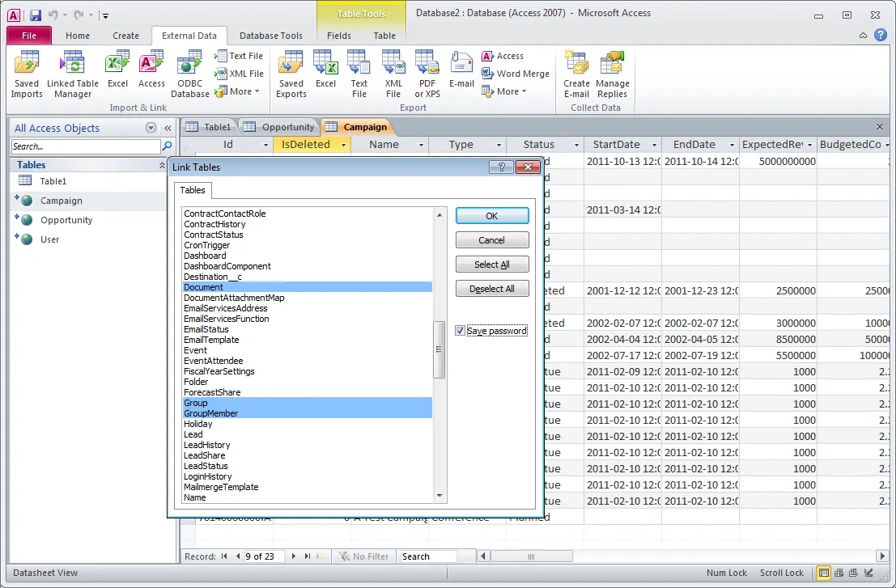Open the IsDeleted column filter
The image size is (896, 588).
[342, 144]
